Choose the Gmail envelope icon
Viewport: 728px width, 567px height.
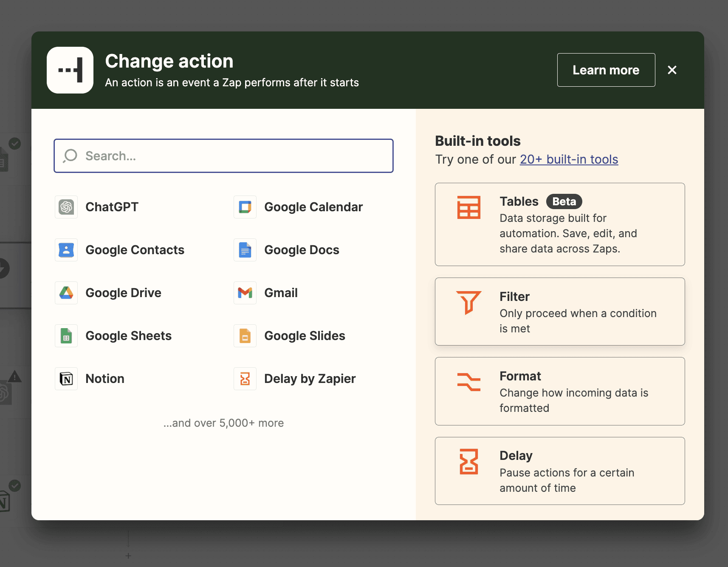point(245,293)
